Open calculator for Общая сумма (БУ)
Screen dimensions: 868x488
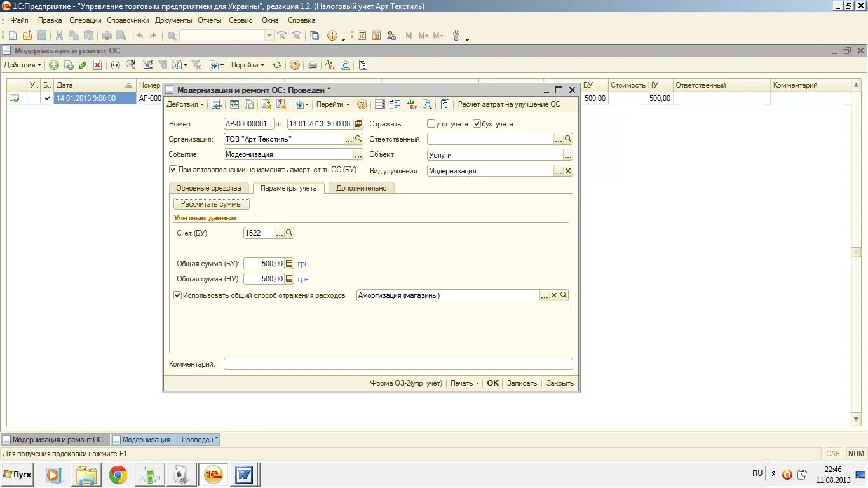pos(289,264)
